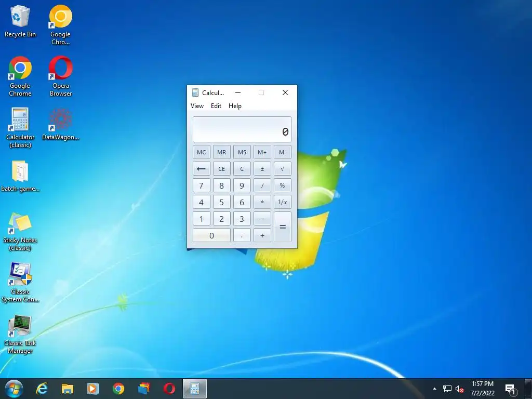Image resolution: width=532 pixels, height=399 pixels.
Task: Click the digit 0 button
Action: click(211, 235)
